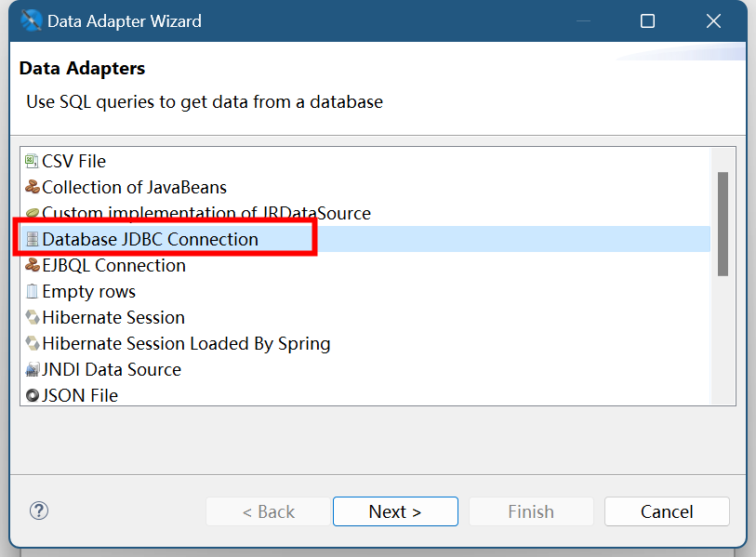This screenshot has width=756, height=557.
Task: Click the JSON File icon
Action: (33, 395)
